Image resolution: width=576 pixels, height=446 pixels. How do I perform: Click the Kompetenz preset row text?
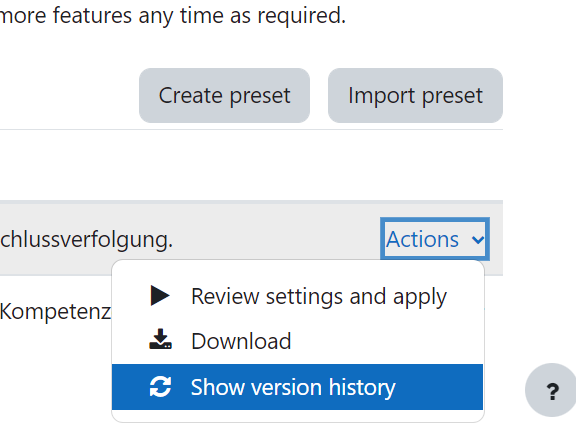(55, 312)
